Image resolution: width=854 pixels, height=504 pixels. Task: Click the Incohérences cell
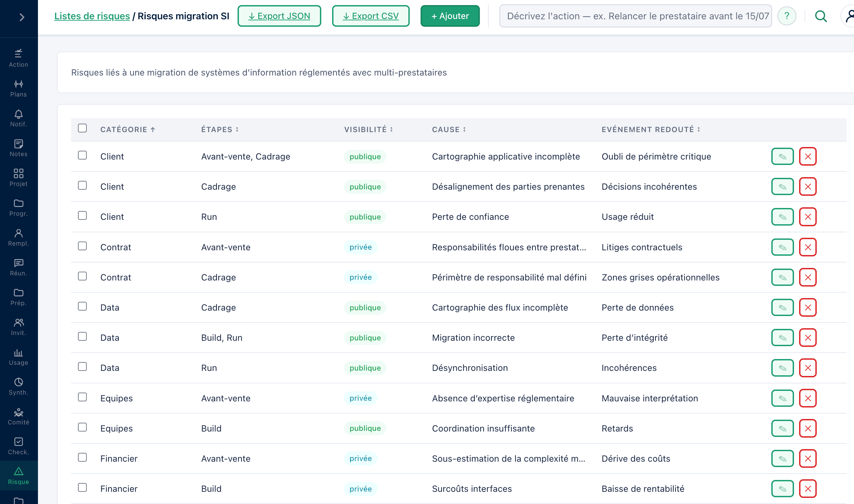tap(629, 368)
